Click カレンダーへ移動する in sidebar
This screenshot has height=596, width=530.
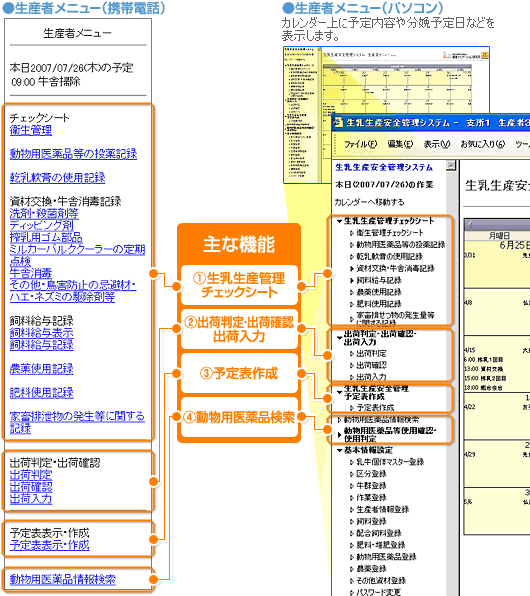369,202
